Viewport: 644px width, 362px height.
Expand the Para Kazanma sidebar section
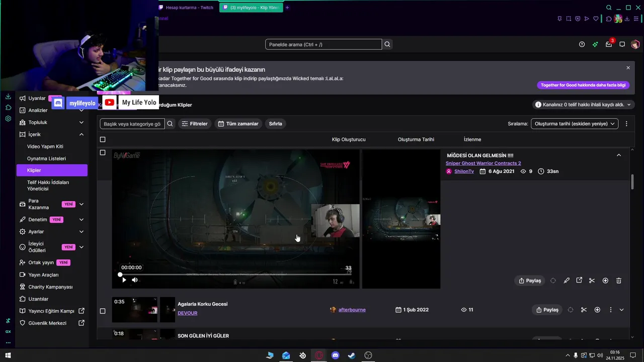pyautogui.click(x=82, y=204)
